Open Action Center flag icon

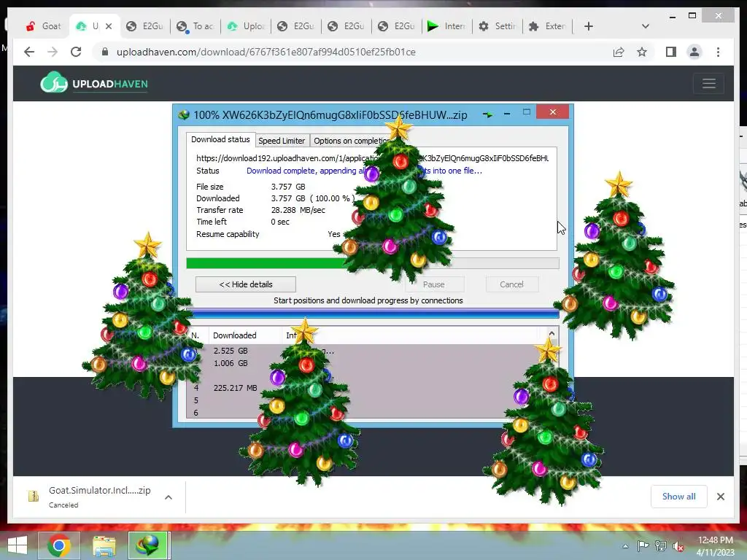[x=643, y=546]
